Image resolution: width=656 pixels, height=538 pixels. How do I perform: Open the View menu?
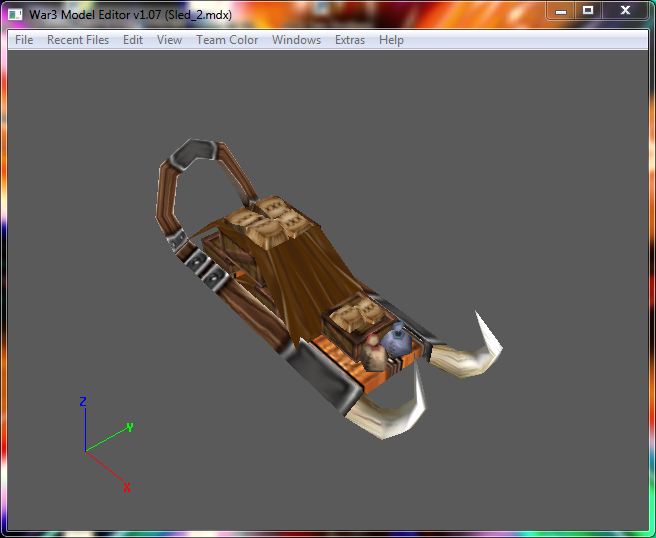[x=169, y=40]
